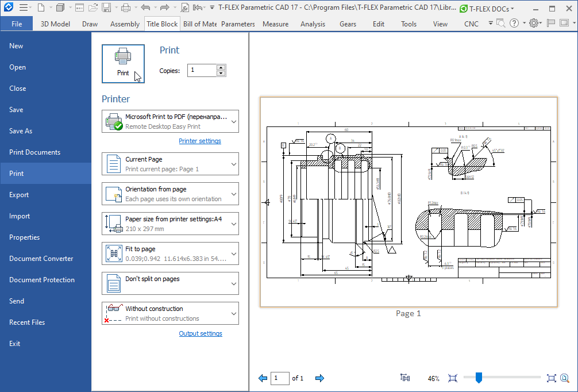The height and width of the screenshot is (392, 578).
Task: Click the large Print button
Action: pos(123,64)
